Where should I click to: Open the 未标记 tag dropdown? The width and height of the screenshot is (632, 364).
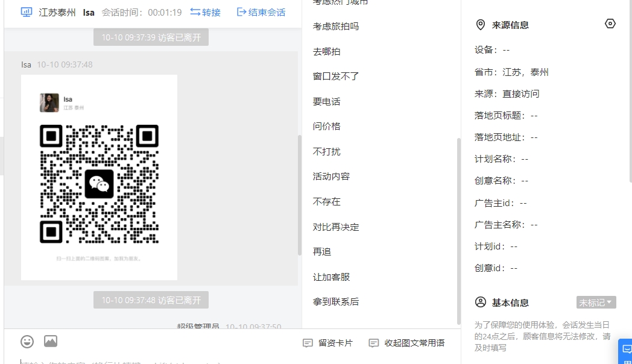tap(596, 303)
